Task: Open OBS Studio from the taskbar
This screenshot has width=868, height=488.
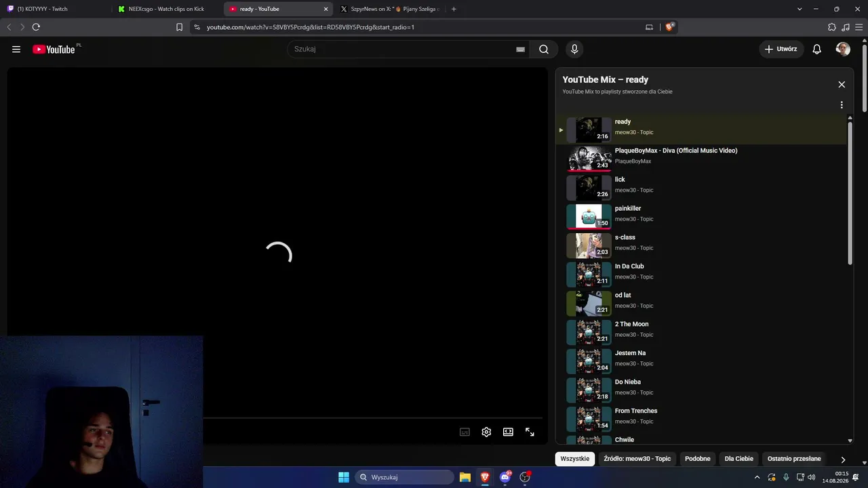Action: [x=524, y=477]
